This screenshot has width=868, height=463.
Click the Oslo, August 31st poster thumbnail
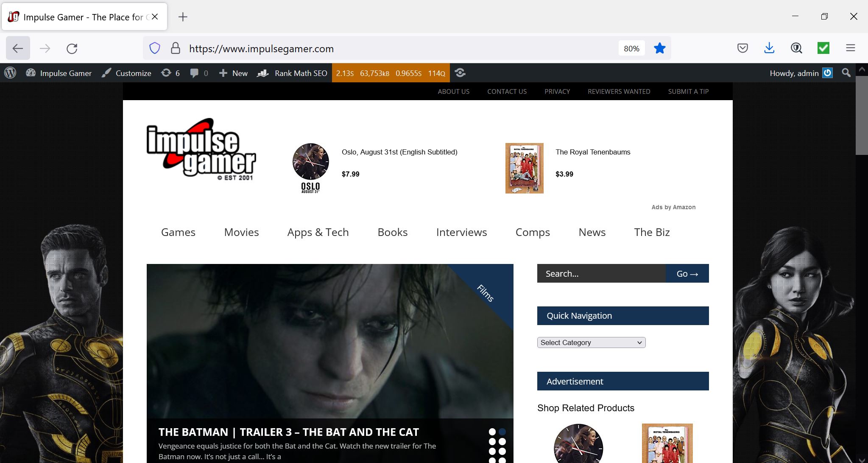click(311, 168)
